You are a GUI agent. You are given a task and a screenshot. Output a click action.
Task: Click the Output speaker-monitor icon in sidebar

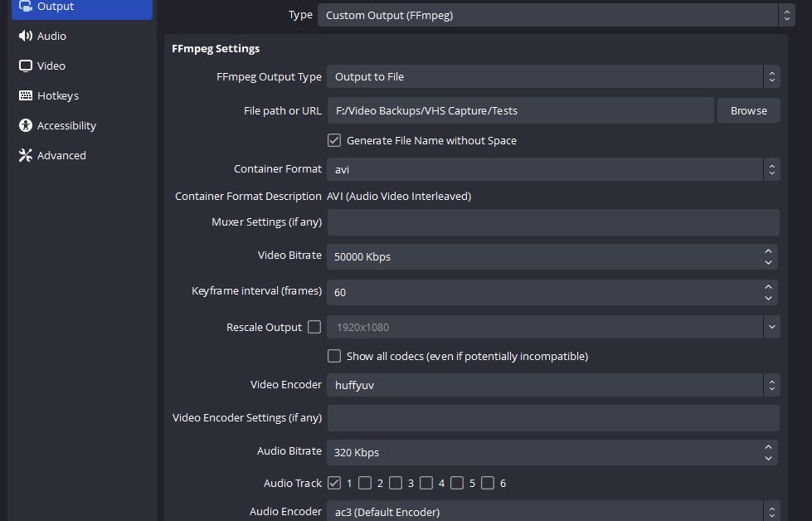[x=25, y=7]
